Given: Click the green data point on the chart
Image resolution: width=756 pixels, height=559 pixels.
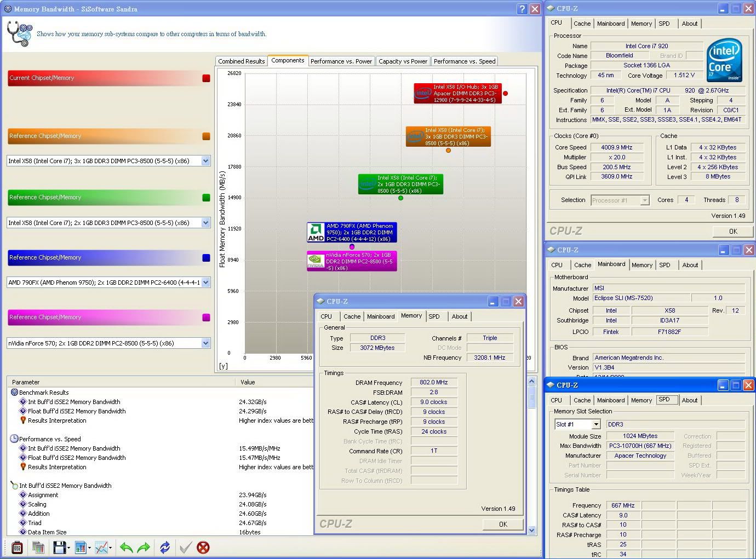Looking at the screenshot, I should (400, 198).
